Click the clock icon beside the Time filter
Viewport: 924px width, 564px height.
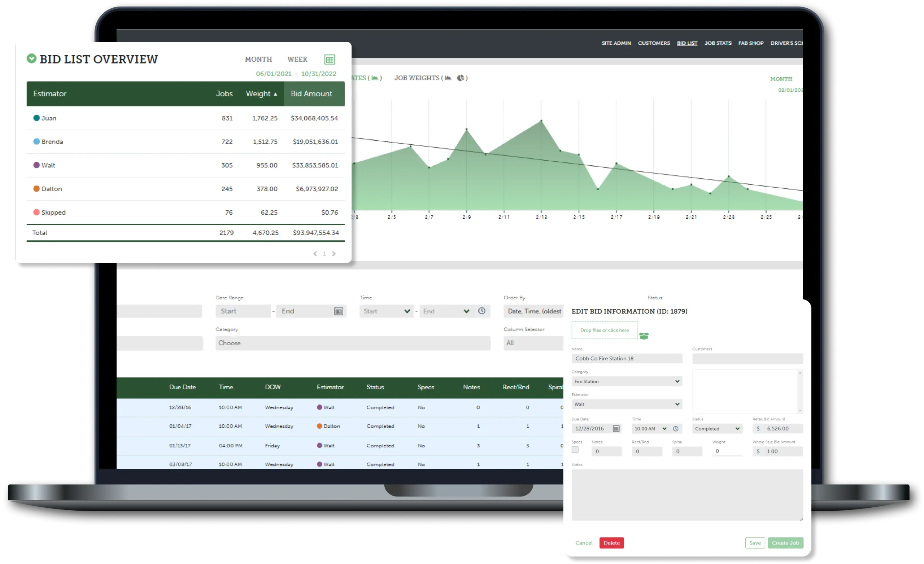pos(481,311)
